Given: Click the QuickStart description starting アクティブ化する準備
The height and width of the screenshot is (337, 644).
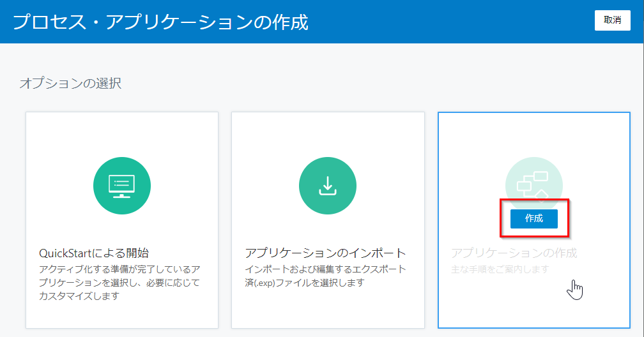Looking at the screenshot, I should 119,282.
